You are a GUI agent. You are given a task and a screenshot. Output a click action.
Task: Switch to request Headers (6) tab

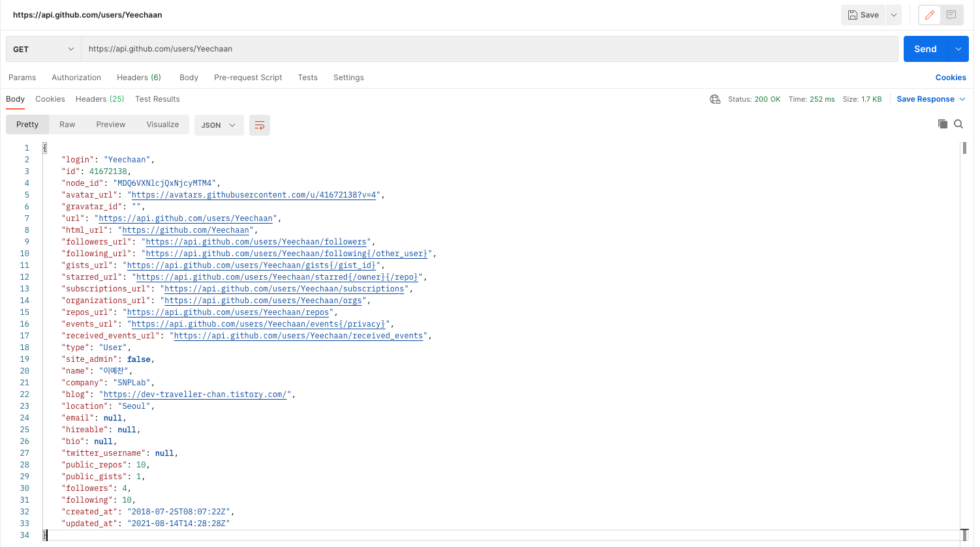pos(139,78)
